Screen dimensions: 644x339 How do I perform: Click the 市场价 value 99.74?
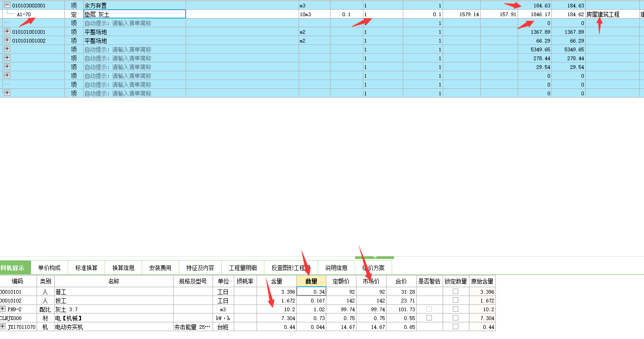tap(371, 309)
